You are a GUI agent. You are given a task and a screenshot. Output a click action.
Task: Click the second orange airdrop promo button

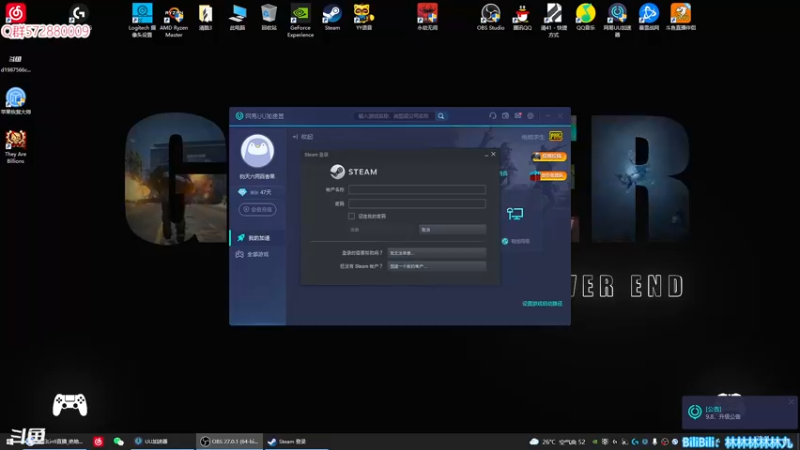click(548, 176)
